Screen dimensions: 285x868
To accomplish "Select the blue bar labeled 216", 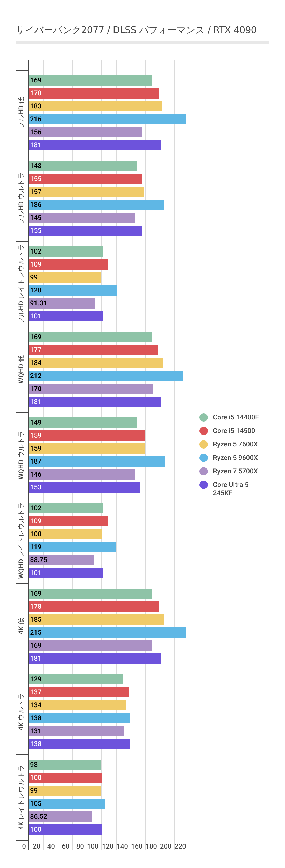I will point(107,119).
